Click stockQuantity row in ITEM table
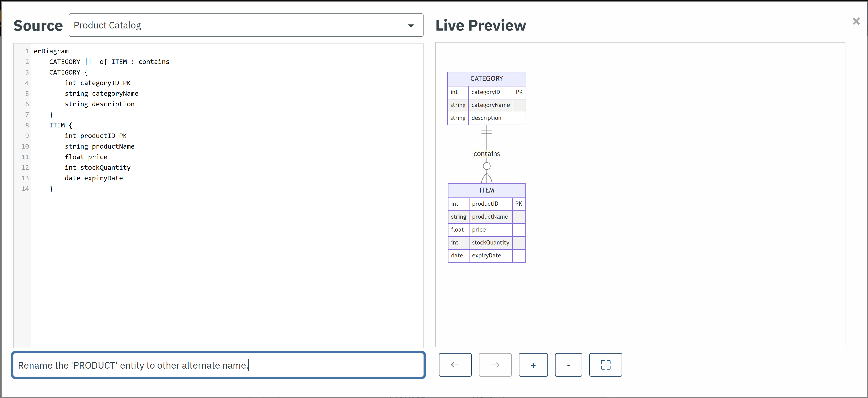The width and height of the screenshot is (868, 398). [490, 242]
